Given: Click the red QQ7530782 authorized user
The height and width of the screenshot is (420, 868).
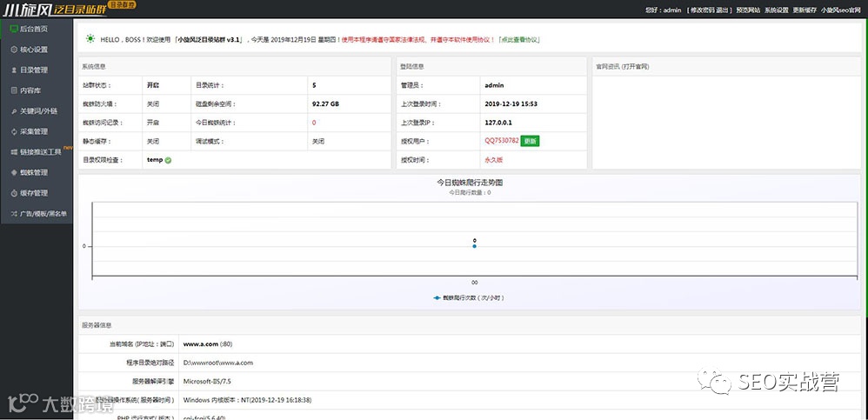Looking at the screenshot, I should [x=502, y=141].
